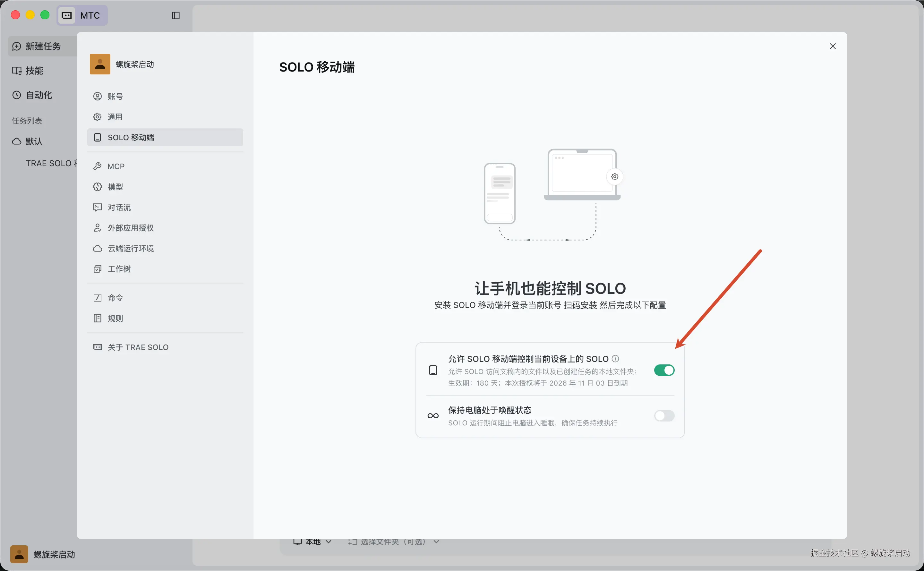Viewport: 924px width, 571px height.
Task: Click 新建任务 button
Action: (42, 46)
